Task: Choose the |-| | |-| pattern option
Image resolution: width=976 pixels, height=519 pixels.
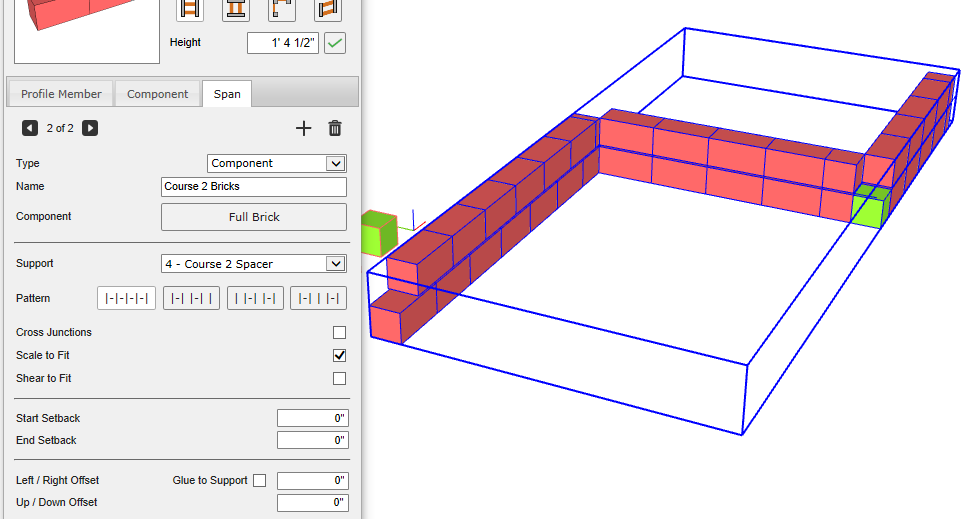Action: tap(318, 298)
